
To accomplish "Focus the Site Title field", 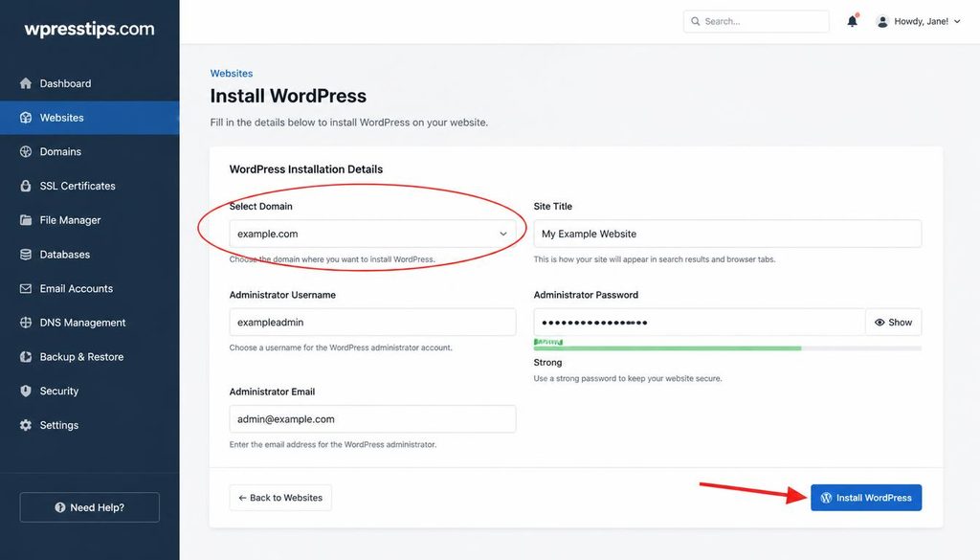I will click(x=727, y=234).
